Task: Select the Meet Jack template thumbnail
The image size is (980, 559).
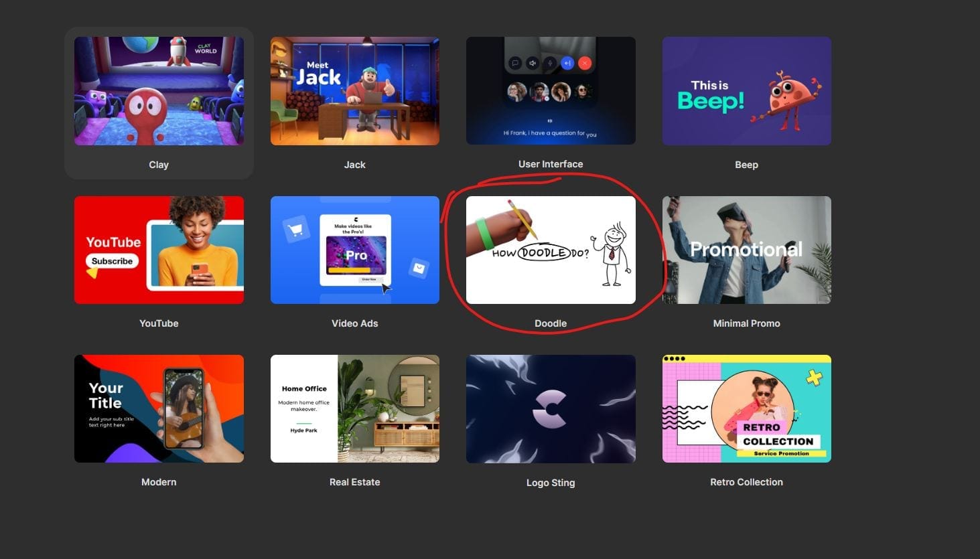Action: click(354, 91)
